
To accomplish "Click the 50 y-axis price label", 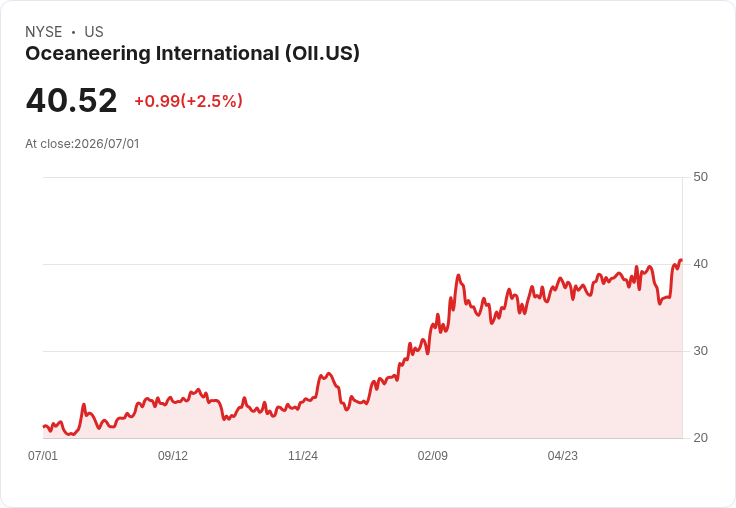I will [700, 177].
